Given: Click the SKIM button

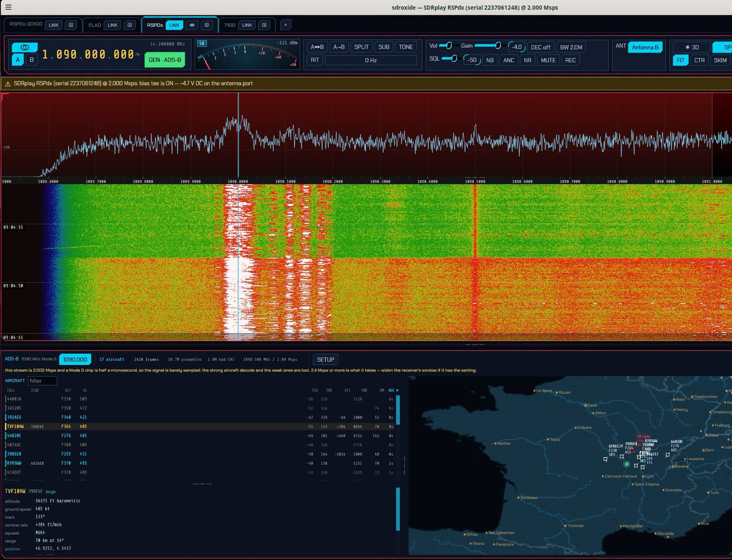Looking at the screenshot, I should click(x=720, y=60).
